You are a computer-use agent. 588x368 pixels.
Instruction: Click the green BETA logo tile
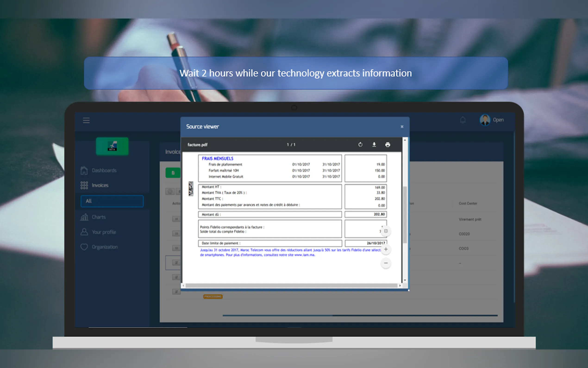tap(112, 146)
